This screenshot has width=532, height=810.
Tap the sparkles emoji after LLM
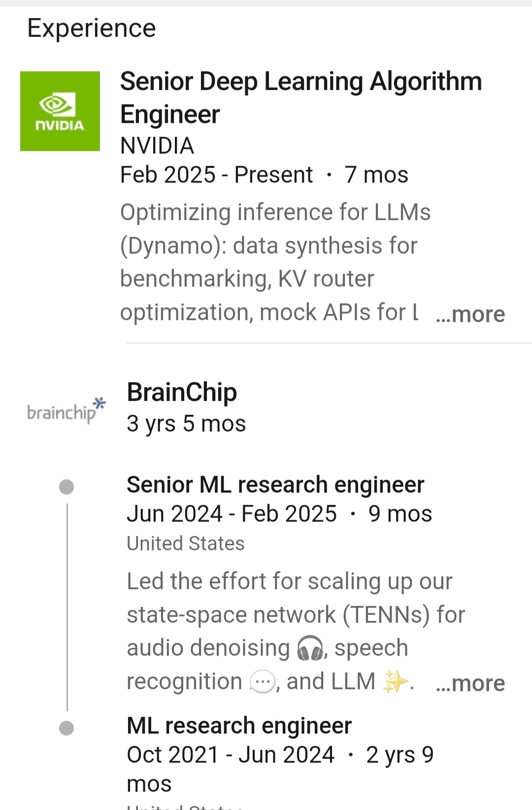[396, 682]
